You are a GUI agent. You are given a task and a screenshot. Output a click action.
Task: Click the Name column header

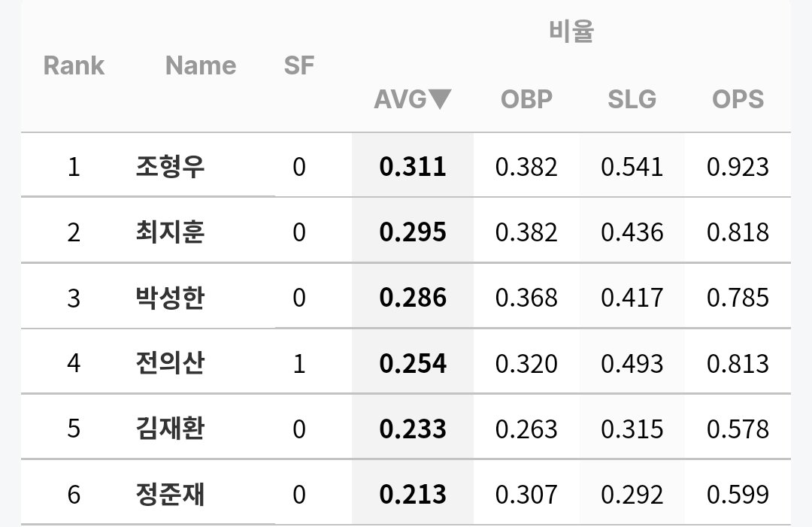tap(201, 65)
